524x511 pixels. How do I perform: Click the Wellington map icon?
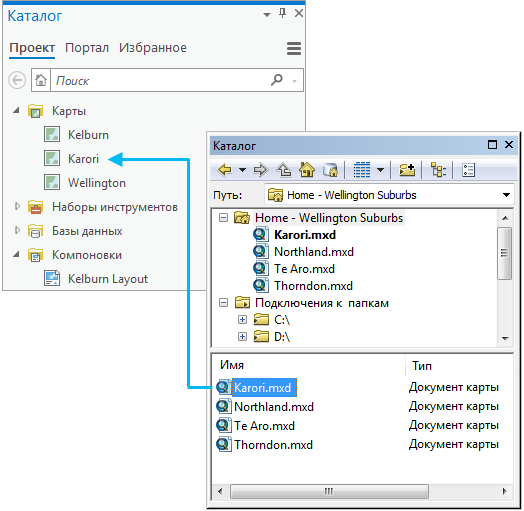(52, 182)
